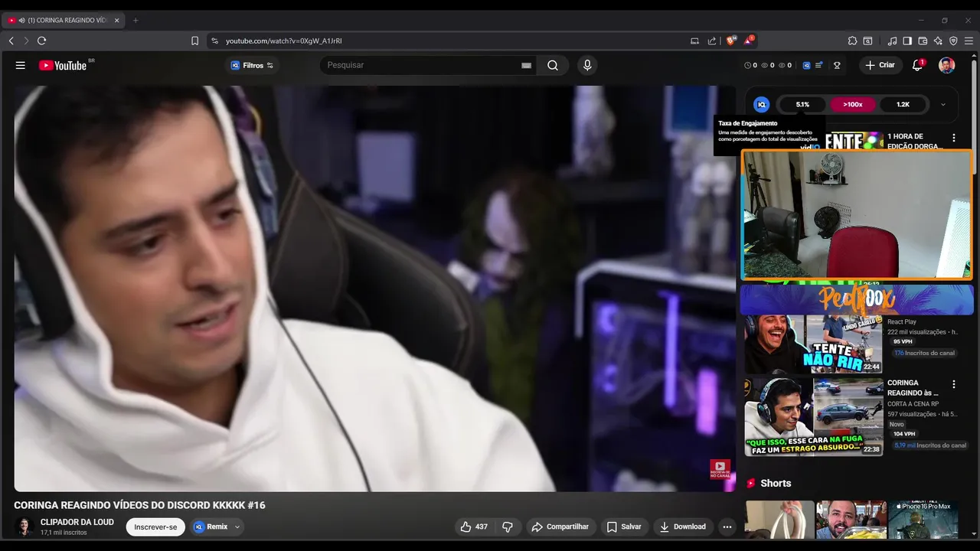
Task: View site information icon in address bar
Action: coord(214,41)
